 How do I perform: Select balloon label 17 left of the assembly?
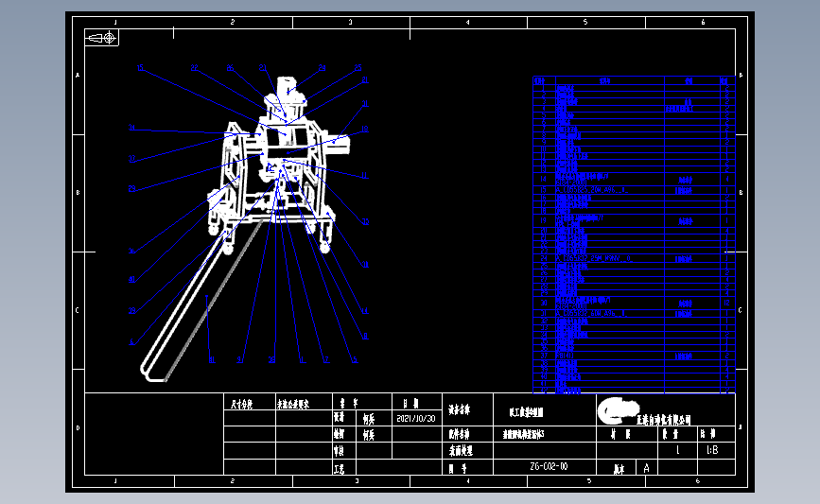coord(131,159)
